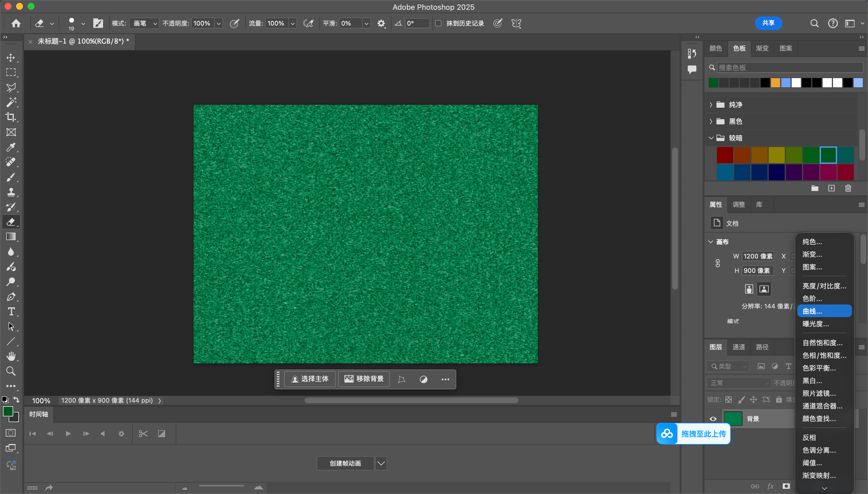Select the Dodge tool

11,281
